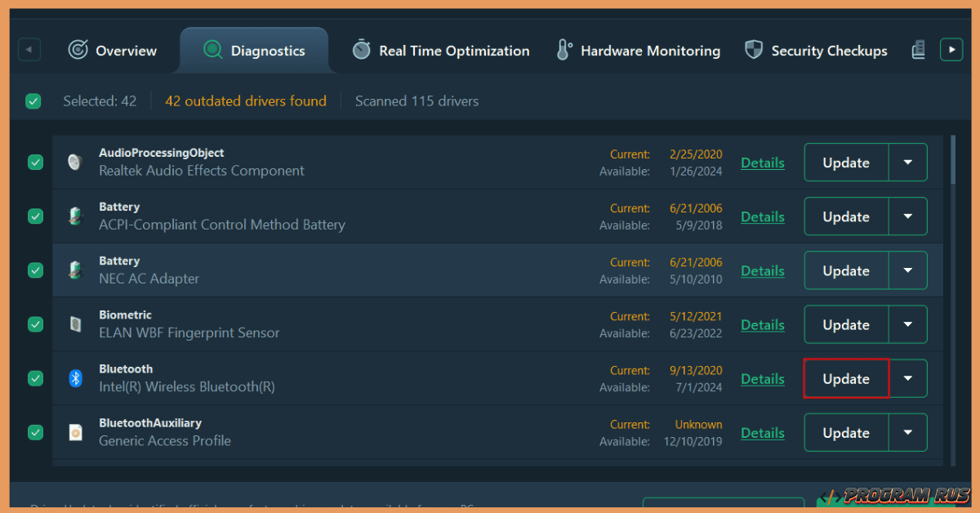The width and height of the screenshot is (980, 513).
Task: Toggle the select-all checkbox next to Selected: 42
Action: pyautogui.click(x=33, y=101)
